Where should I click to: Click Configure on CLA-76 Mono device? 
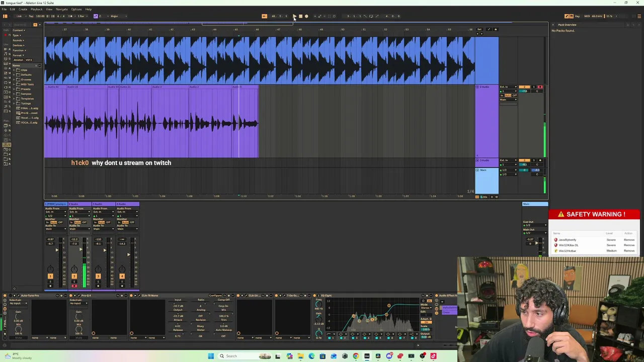tap(215, 296)
